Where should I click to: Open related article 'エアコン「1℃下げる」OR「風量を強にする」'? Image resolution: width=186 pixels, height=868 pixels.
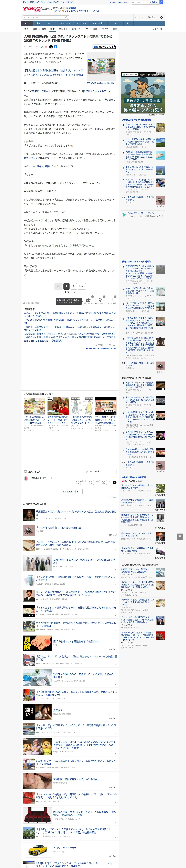coord(70,314)
